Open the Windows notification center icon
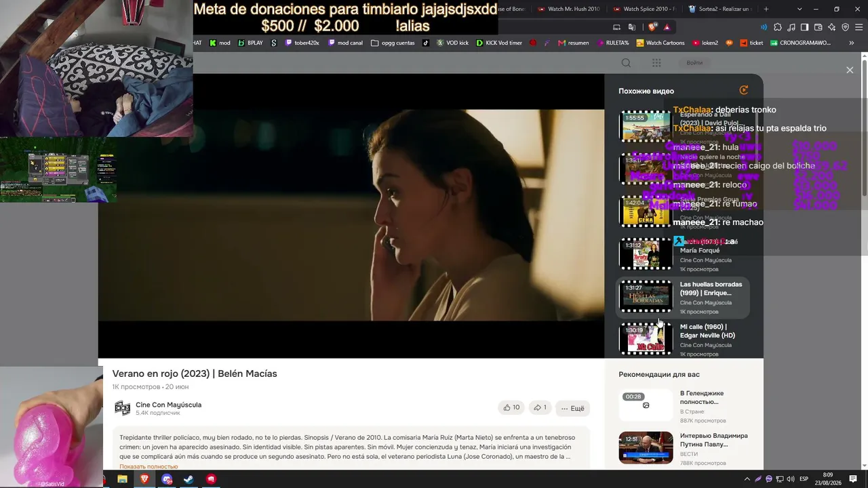The width and height of the screenshot is (868, 488). (x=853, y=479)
